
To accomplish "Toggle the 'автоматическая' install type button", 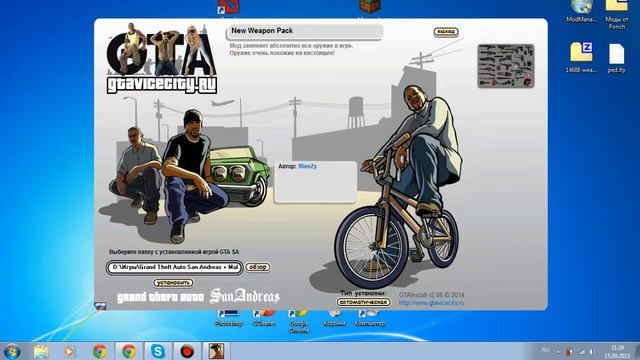I will 363,302.
